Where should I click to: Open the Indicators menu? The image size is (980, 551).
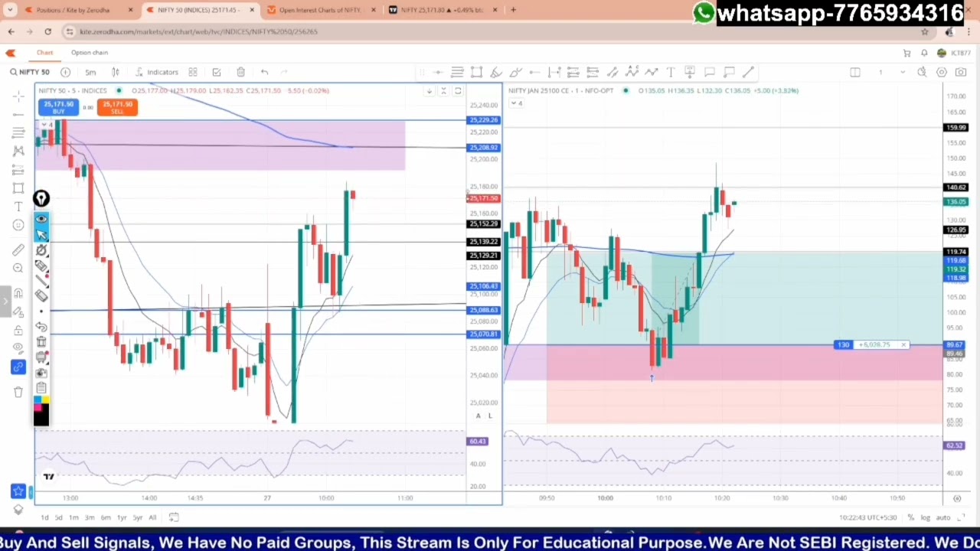157,72
